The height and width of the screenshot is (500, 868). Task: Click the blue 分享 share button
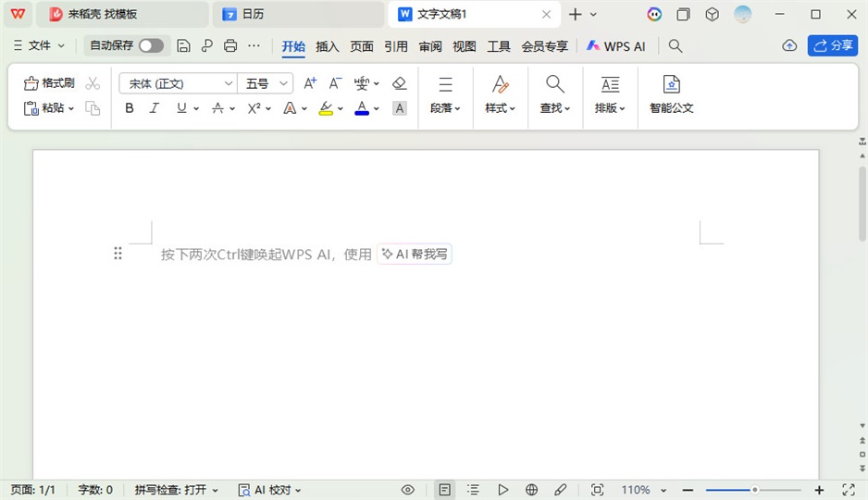point(832,45)
